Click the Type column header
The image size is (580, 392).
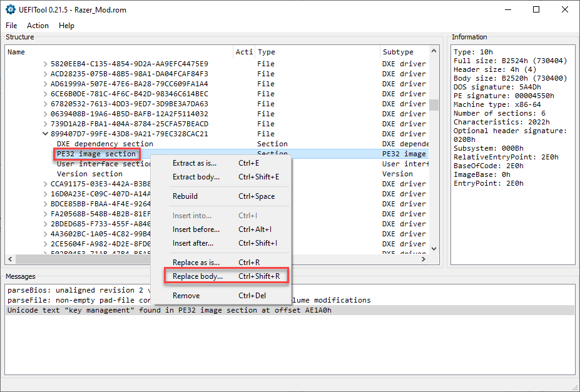317,52
